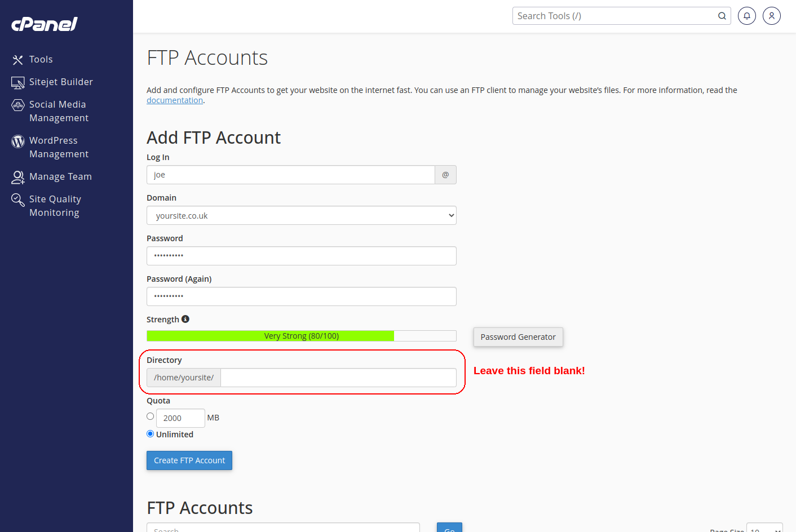Click the cPanel logo

pyautogui.click(x=44, y=24)
